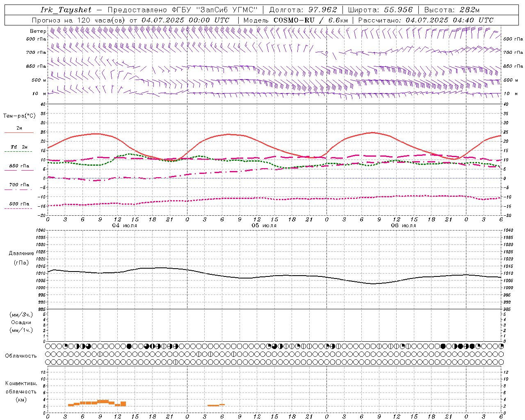Click the Конвективн. label
This screenshot has height=420, width=525.
coord(21,383)
